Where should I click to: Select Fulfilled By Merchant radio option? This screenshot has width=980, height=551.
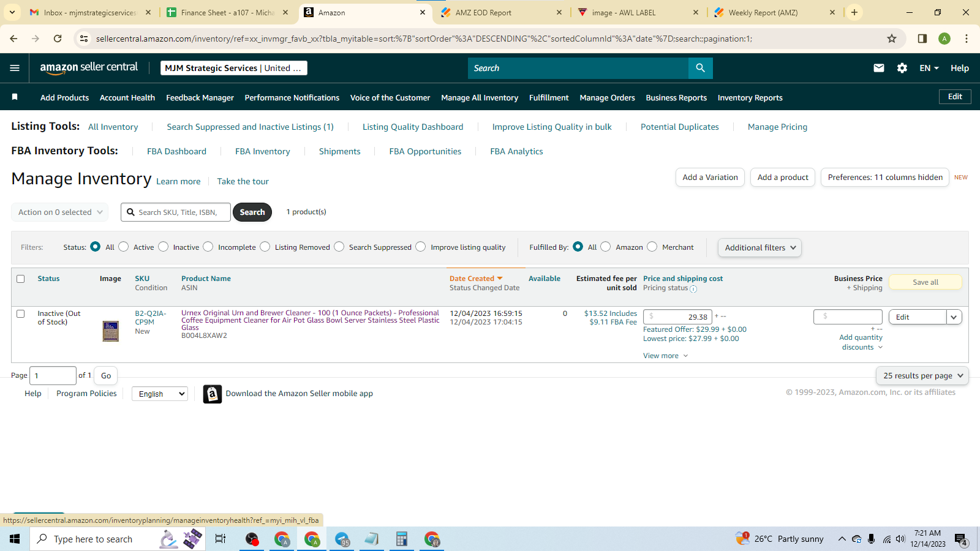click(652, 246)
